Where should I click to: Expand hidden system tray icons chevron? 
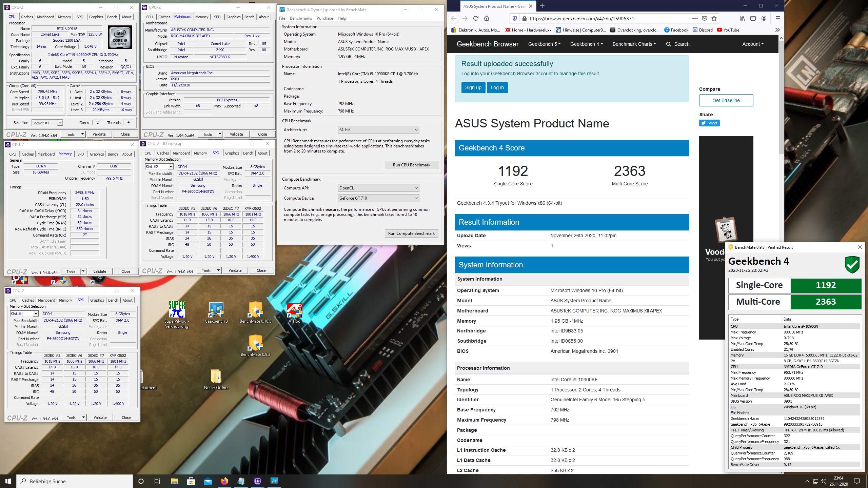[807, 481]
